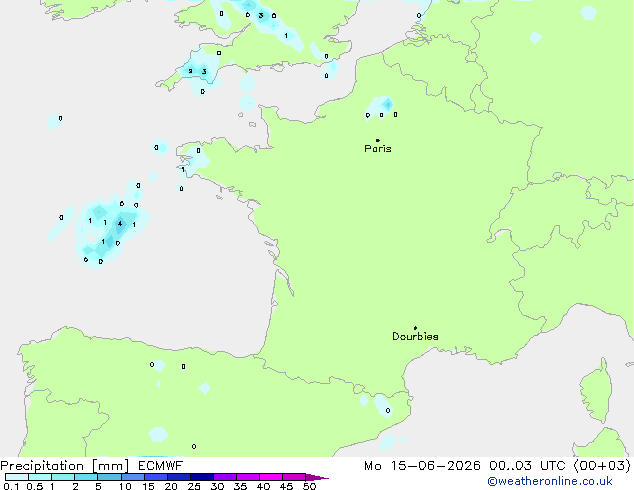The image size is (634, 490).
Task: Click the Paris location dot marker
Action: click(378, 140)
